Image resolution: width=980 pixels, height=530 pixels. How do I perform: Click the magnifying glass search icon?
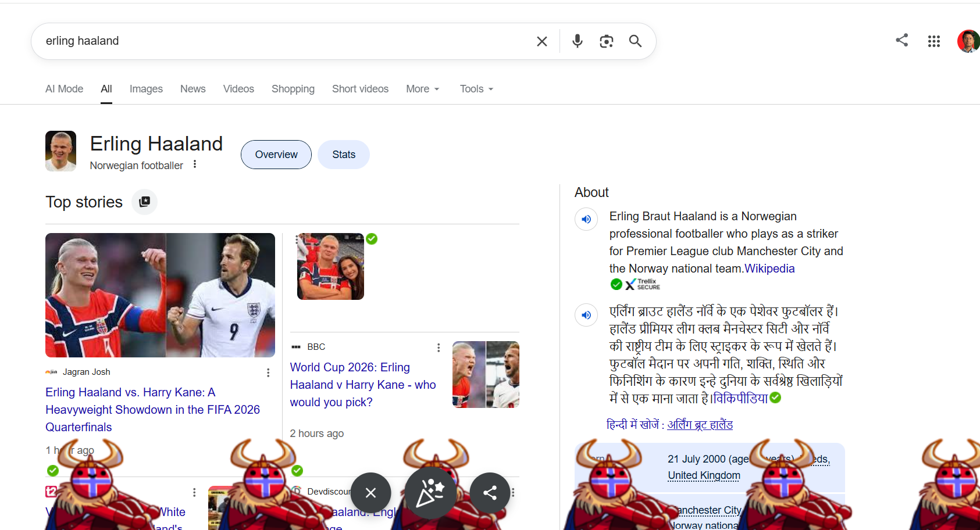636,41
